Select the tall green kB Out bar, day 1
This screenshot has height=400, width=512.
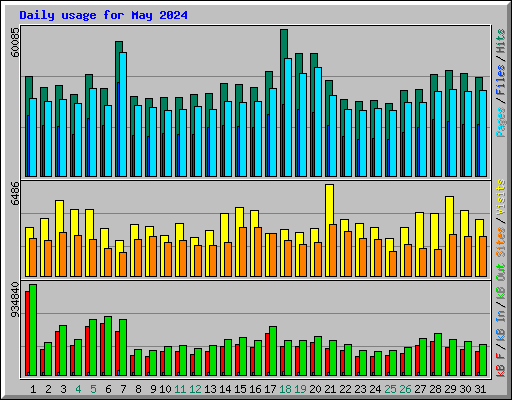tap(33, 330)
